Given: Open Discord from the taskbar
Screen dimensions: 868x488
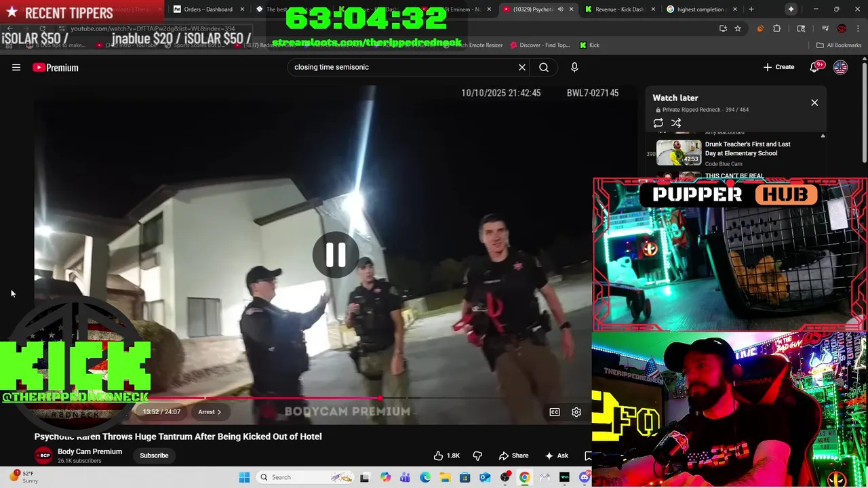Looking at the screenshot, I should coord(585,477).
